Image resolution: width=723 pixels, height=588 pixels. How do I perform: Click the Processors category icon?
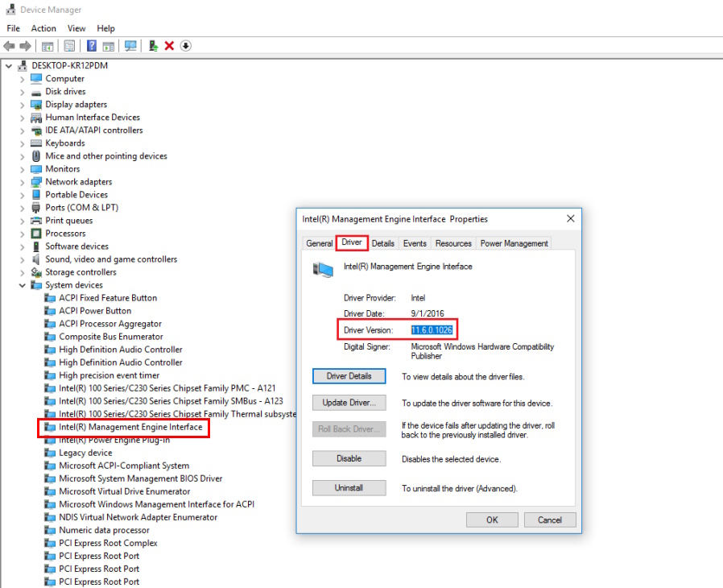point(36,234)
